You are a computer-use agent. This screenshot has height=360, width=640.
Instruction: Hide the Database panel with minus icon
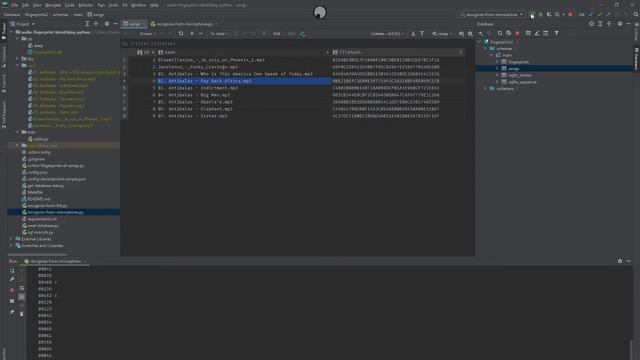(x=629, y=24)
